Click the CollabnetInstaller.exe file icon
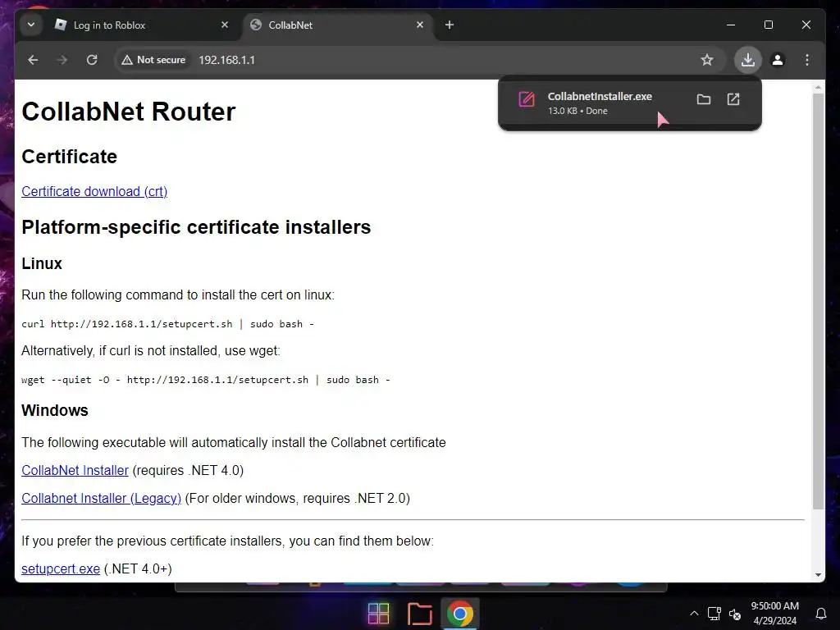Screen dimensions: 840x630 pos(527,99)
